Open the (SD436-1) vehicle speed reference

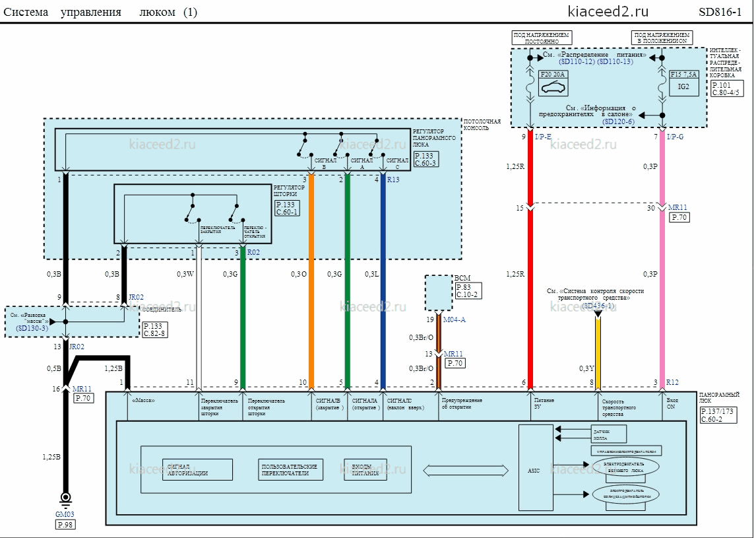coord(598,306)
